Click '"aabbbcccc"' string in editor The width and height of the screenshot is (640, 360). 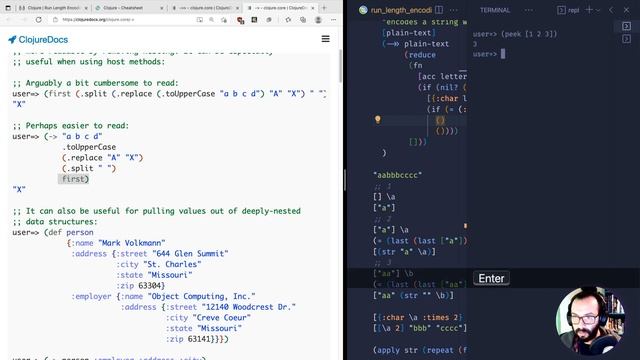[397, 175]
